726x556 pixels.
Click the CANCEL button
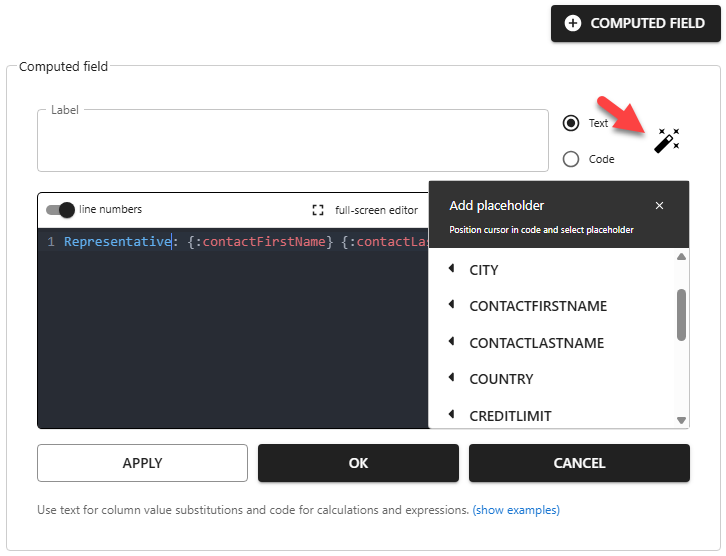pos(579,463)
